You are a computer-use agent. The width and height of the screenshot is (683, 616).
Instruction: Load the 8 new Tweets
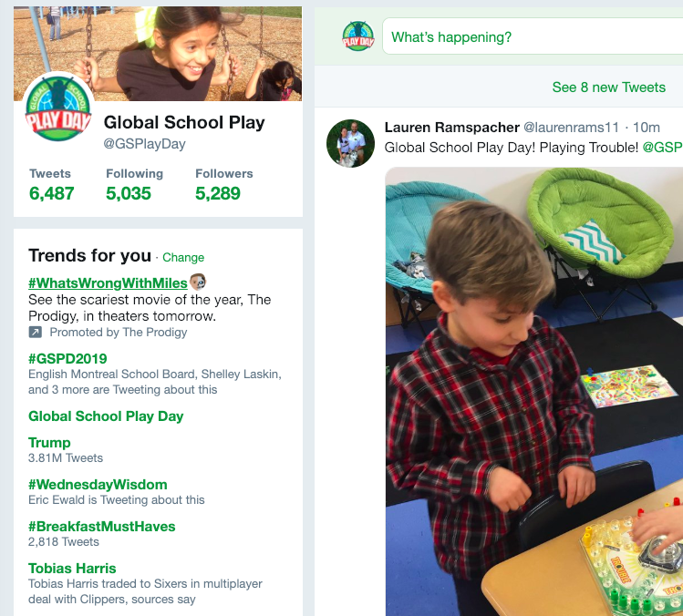(x=608, y=87)
